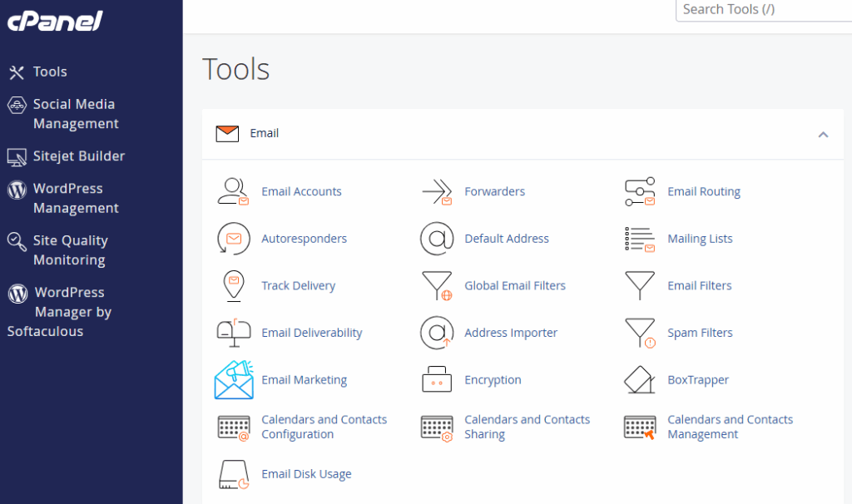Viewport: 852px width, 504px height.
Task: Click the Track Delivery pin icon
Action: click(x=234, y=285)
